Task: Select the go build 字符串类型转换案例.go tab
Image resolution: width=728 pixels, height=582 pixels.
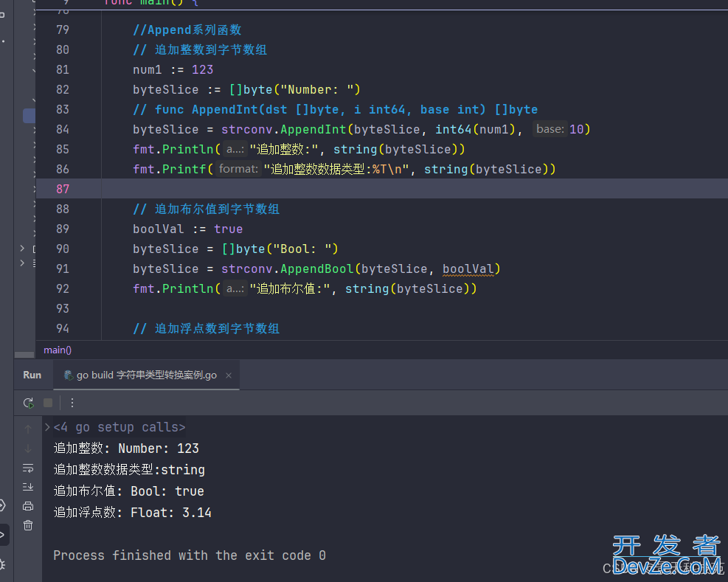Action: click(146, 375)
